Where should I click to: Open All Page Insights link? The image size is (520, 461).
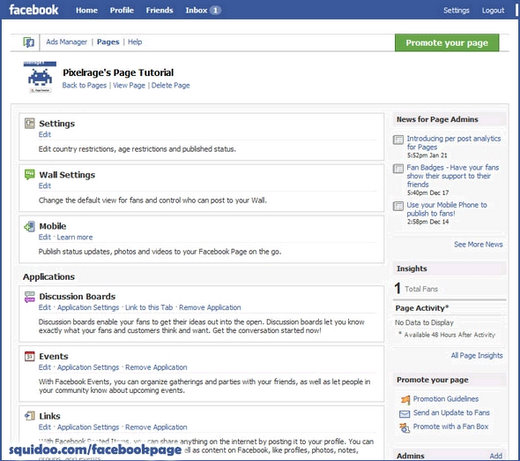477,355
